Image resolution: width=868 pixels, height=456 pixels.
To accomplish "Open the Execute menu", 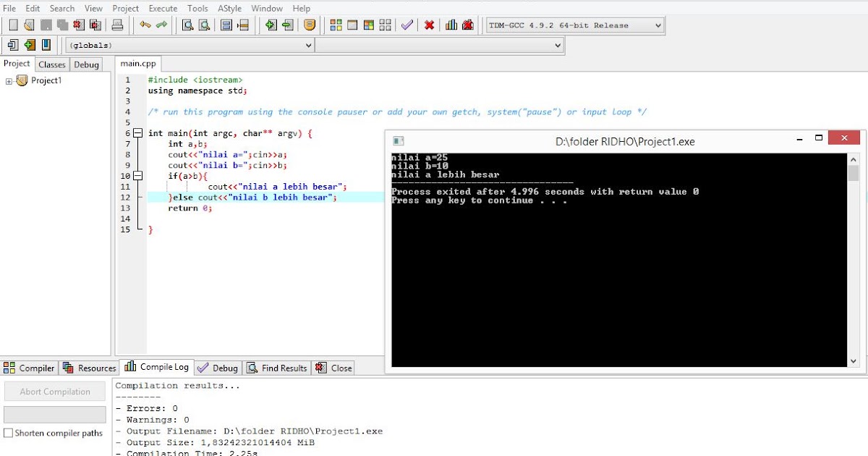I will point(163,8).
